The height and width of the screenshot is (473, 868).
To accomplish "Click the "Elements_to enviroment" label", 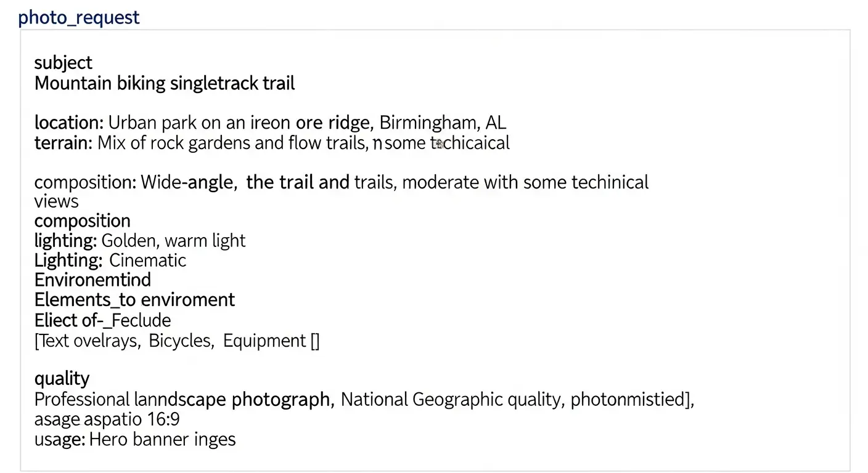I will [134, 300].
